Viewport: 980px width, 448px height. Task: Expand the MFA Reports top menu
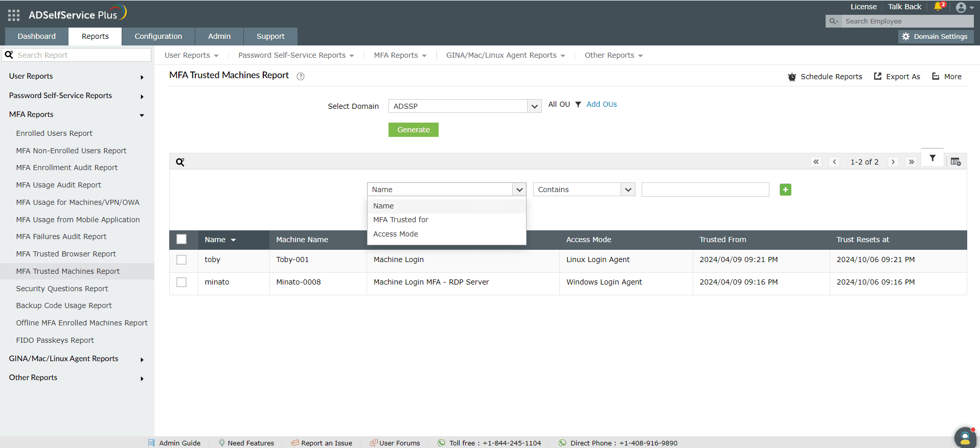pos(400,55)
